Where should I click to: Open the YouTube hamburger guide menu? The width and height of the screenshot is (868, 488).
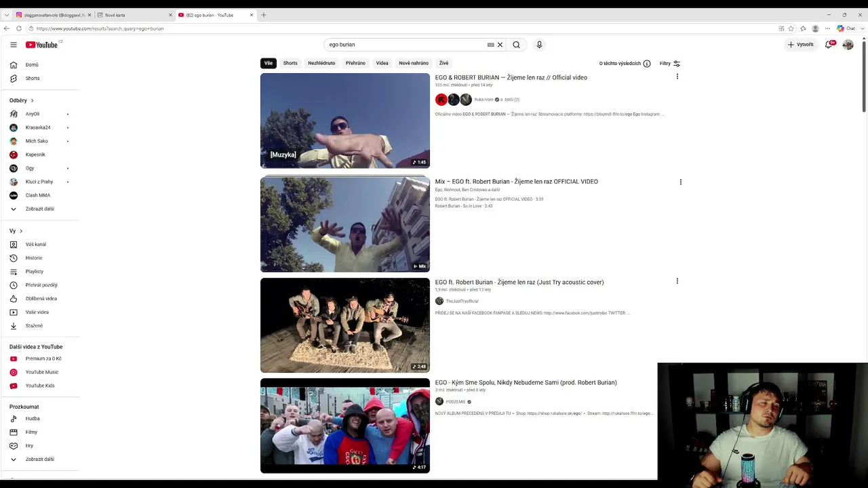click(14, 45)
